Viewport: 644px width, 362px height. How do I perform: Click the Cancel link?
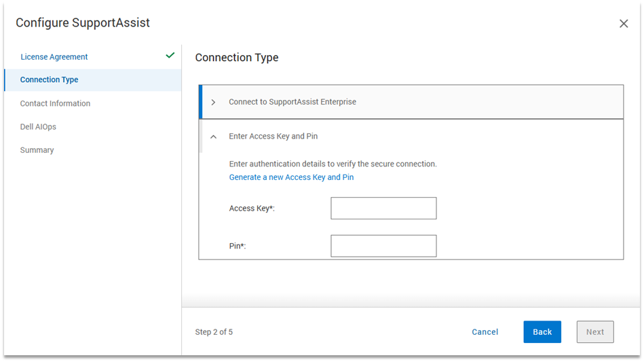click(485, 332)
